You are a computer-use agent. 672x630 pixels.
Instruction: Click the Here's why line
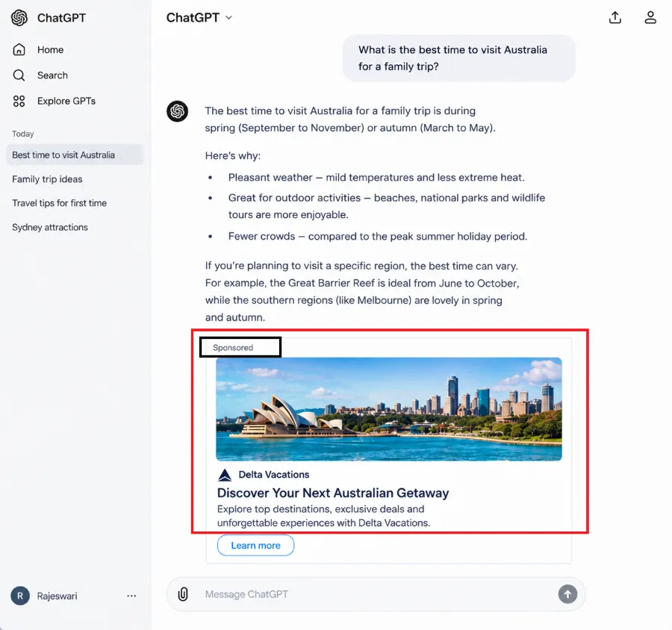click(233, 155)
